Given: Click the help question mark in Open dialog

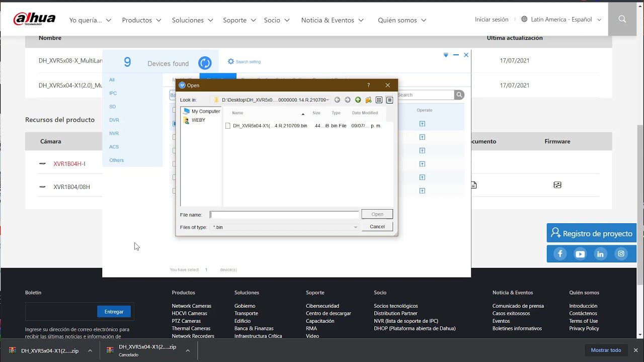Looking at the screenshot, I should (368, 85).
